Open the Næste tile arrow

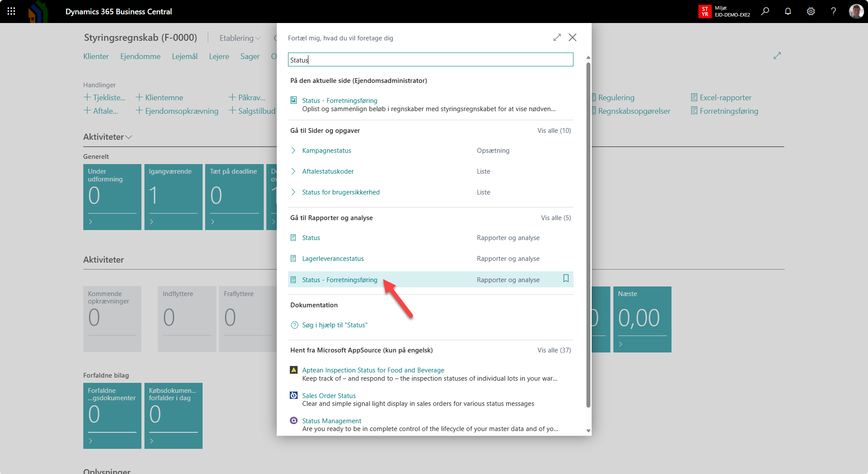click(x=621, y=344)
